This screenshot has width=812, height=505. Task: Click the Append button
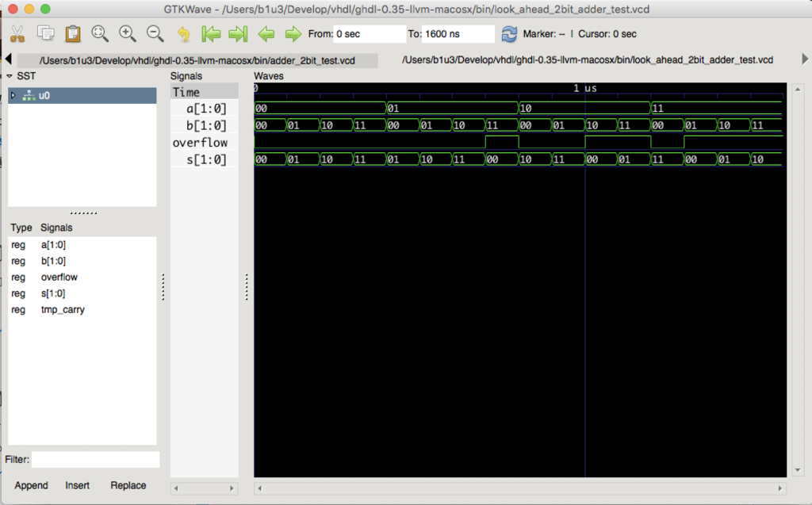tap(31, 485)
